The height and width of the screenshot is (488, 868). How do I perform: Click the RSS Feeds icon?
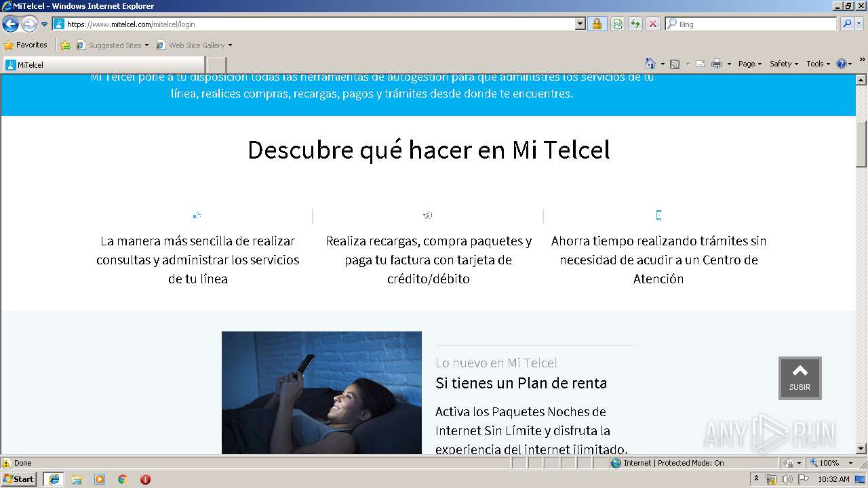point(675,64)
